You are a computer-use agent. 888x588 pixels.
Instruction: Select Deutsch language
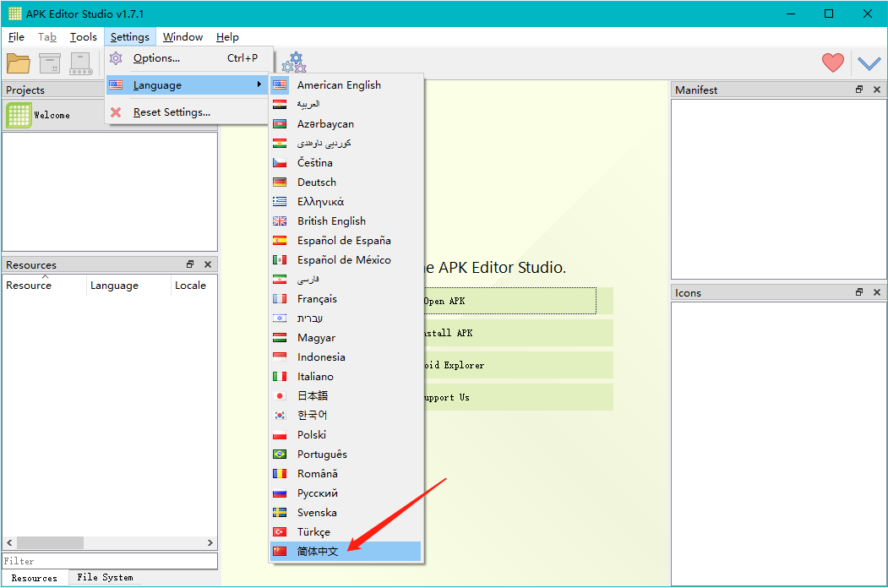click(346, 182)
